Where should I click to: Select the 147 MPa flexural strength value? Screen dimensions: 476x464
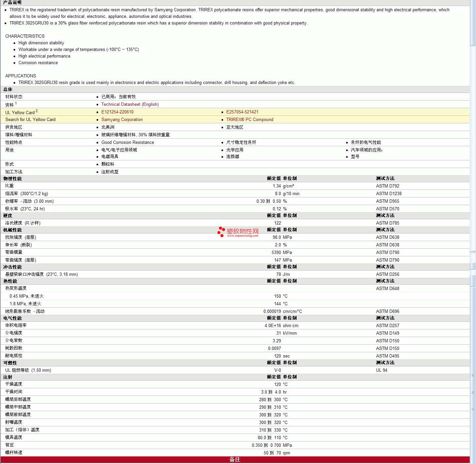click(x=283, y=260)
